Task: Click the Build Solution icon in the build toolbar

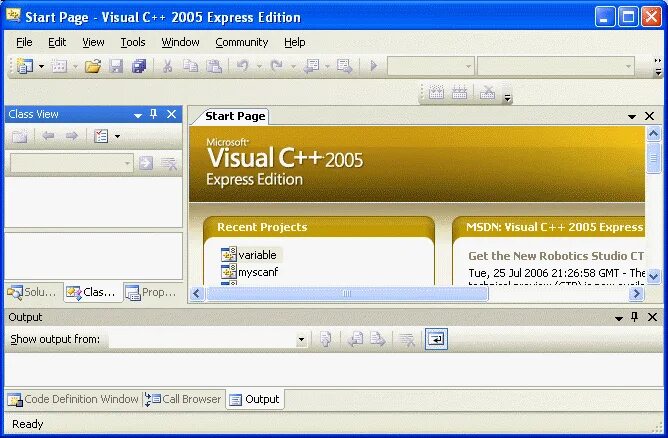Action: tap(436, 92)
